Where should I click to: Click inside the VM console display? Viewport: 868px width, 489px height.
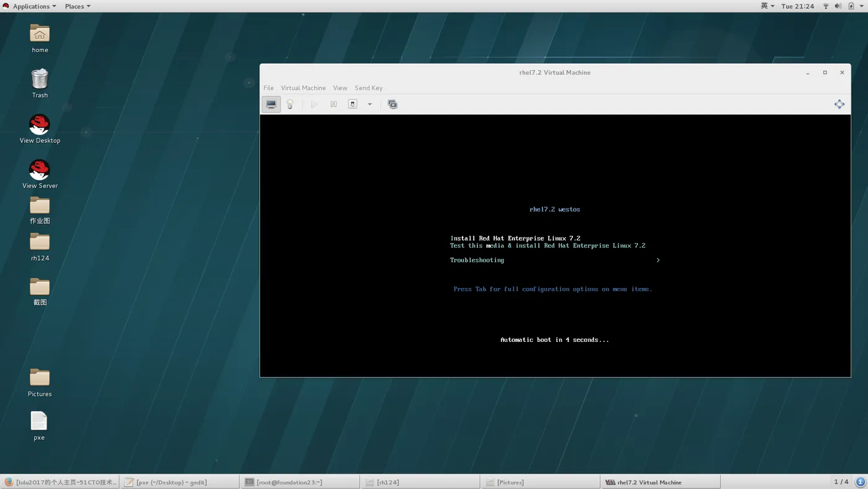[x=555, y=246]
